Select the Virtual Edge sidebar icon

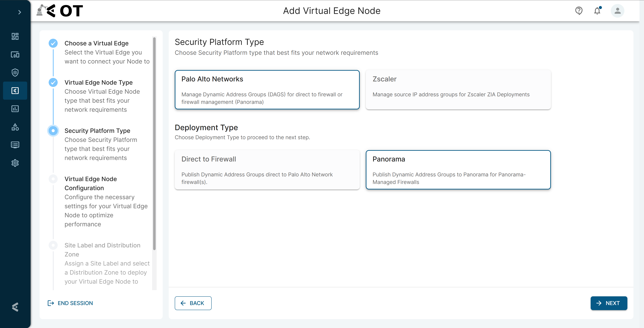point(15,91)
